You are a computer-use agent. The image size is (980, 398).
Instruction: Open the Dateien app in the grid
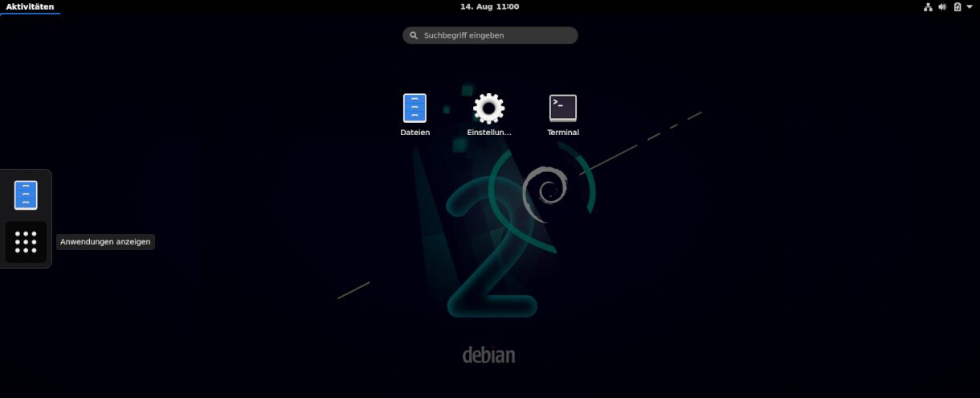[x=414, y=114]
